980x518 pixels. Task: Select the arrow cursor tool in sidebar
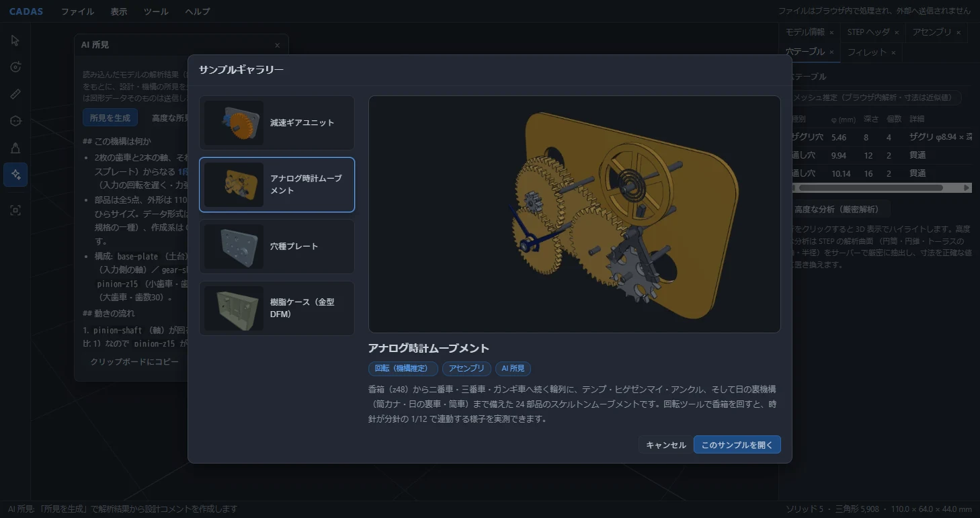coord(15,40)
